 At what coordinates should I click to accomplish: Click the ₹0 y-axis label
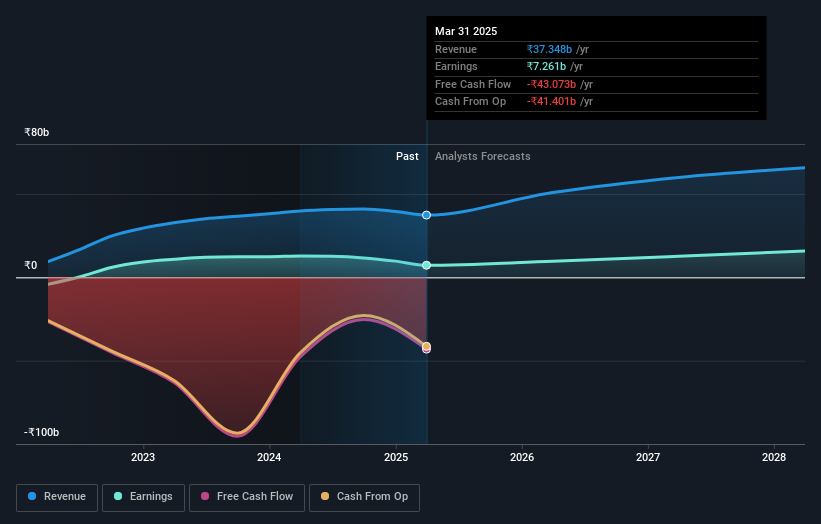31,265
